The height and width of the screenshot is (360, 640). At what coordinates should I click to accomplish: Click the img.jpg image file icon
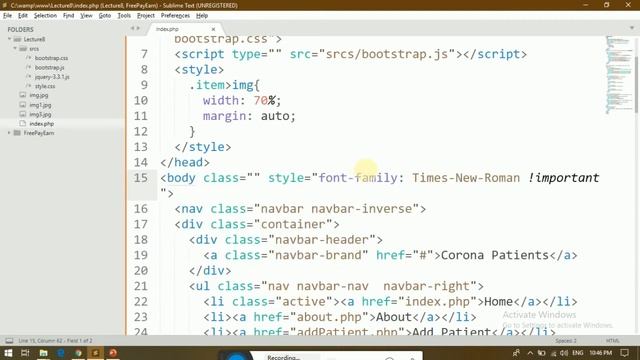click(x=23, y=95)
